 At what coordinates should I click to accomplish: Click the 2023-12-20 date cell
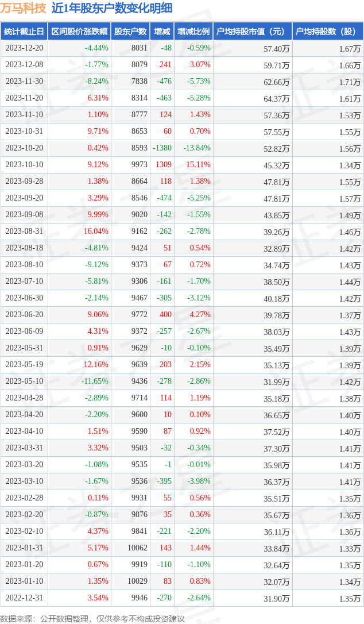24,48
